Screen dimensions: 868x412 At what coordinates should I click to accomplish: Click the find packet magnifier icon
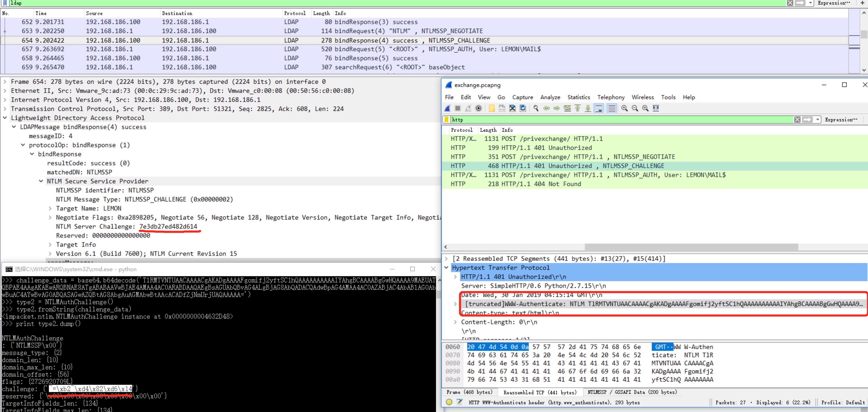535,108
